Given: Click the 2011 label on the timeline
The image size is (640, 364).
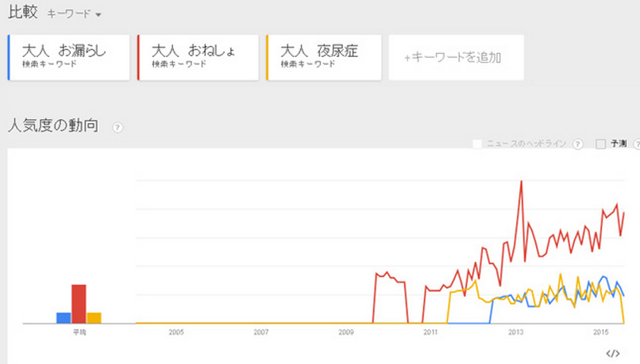Looking at the screenshot, I should point(430,332).
